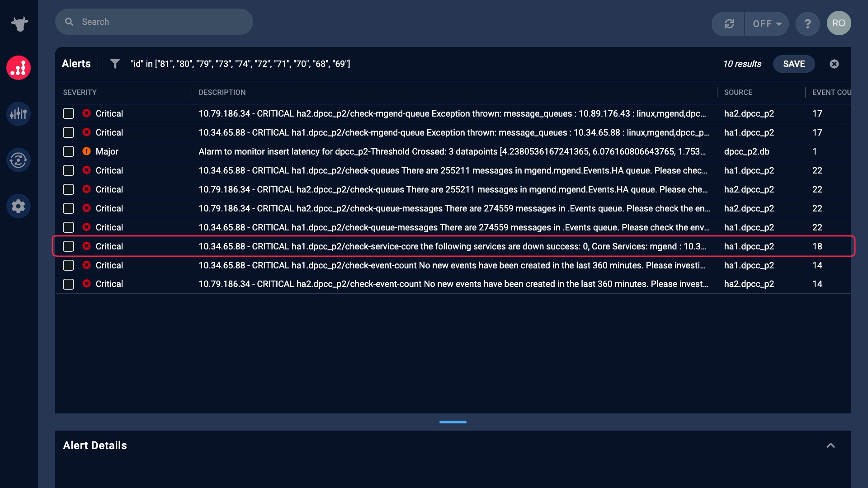Check the check-service-core alert box
868x488 pixels.
tap(68, 246)
